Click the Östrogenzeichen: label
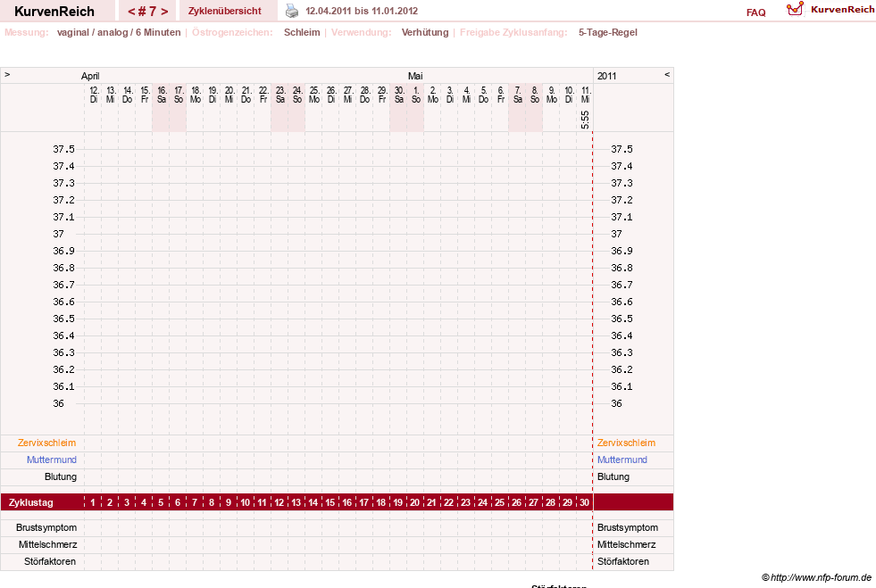 tap(232, 32)
